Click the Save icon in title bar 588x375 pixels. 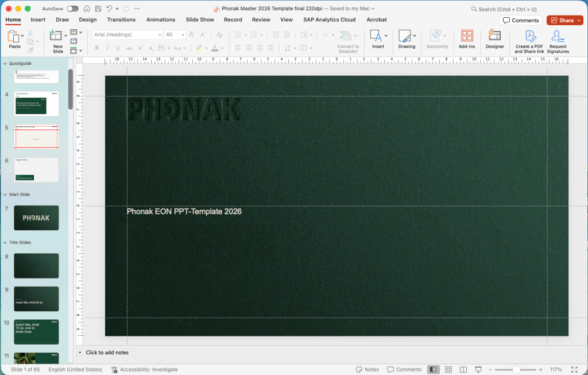[x=98, y=9]
